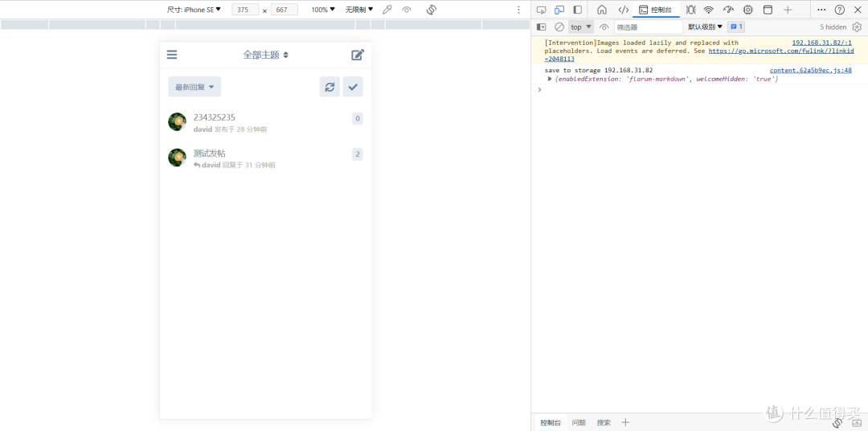This screenshot has height=431, width=868.
Task: Open the 测试发帖 discussion
Action: [209, 154]
